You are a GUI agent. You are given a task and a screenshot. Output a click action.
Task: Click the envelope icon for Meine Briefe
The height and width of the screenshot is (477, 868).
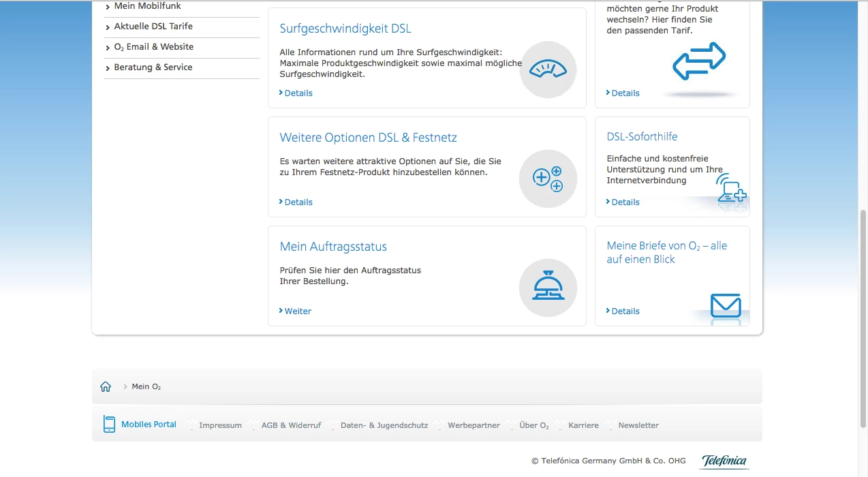[726, 306]
